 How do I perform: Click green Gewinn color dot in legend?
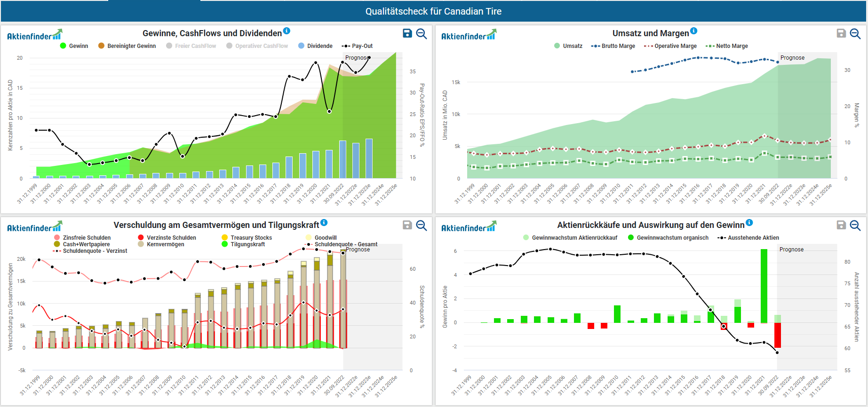(x=63, y=46)
